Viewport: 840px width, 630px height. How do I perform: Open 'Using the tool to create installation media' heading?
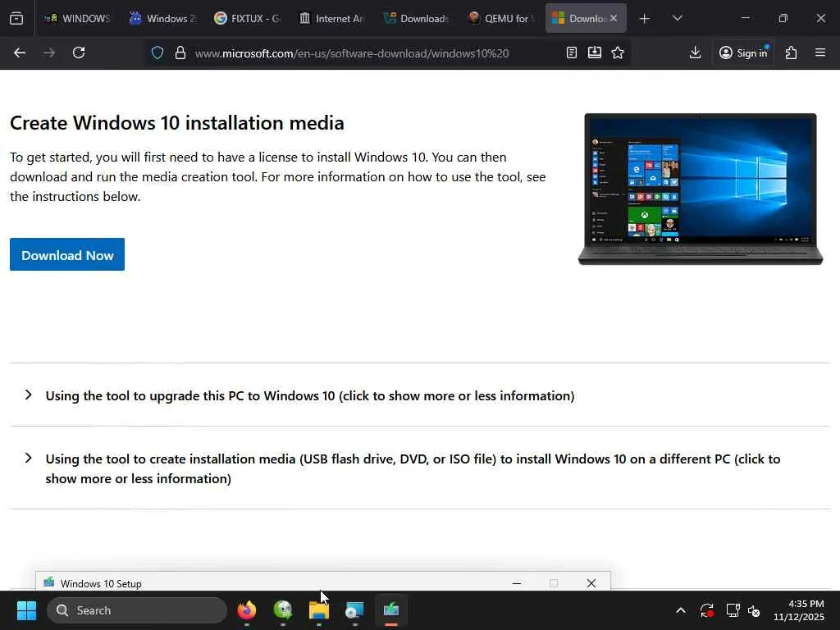click(413, 468)
